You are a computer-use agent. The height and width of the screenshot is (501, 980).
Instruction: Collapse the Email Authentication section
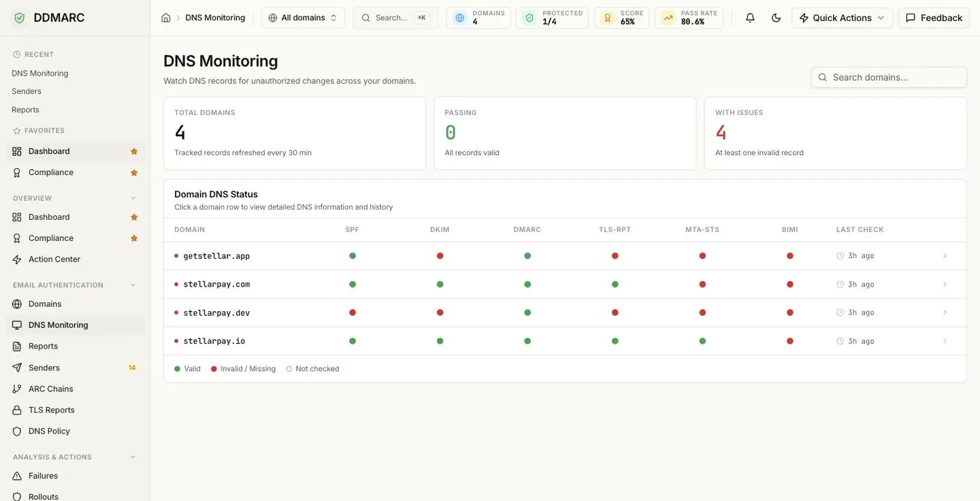[133, 285]
